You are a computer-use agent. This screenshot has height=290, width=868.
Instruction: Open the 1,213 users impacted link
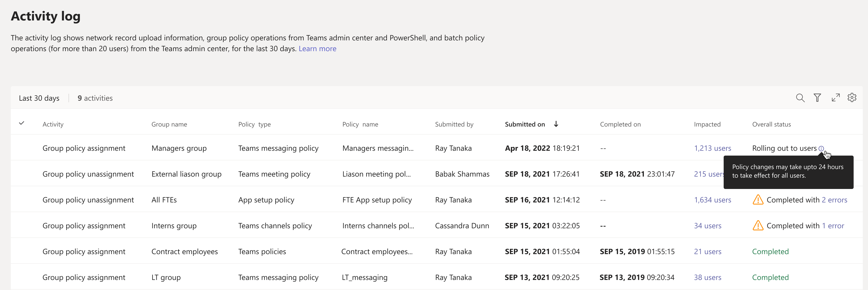(712, 148)
